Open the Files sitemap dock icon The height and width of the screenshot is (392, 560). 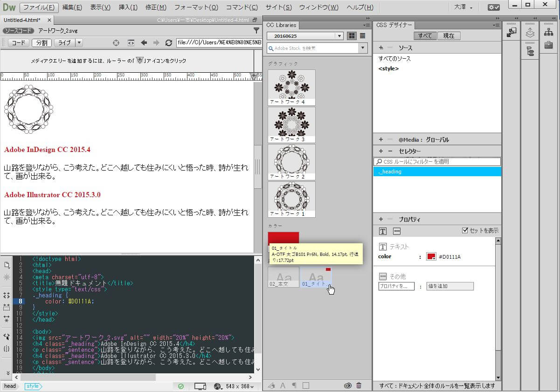[548, 32]
